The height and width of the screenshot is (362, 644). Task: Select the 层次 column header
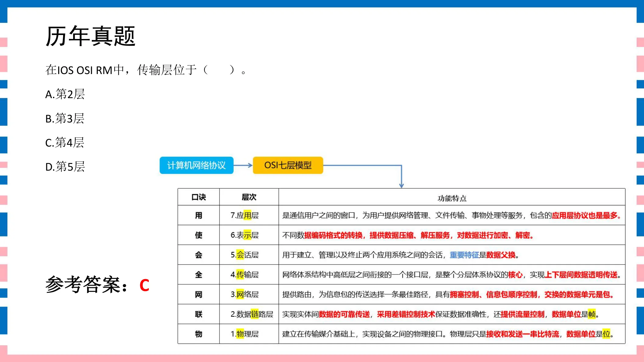click(x=249, y=197)
